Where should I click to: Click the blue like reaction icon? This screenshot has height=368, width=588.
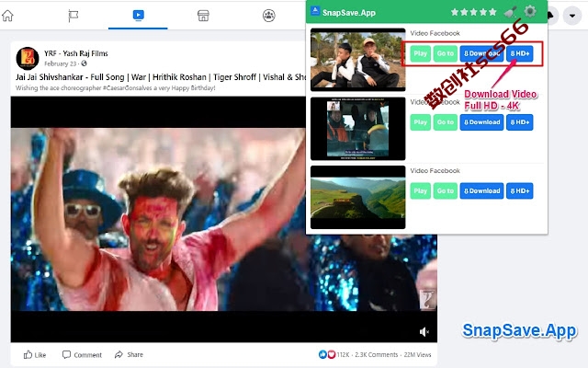pyautogui.click(x=322, y=354)
